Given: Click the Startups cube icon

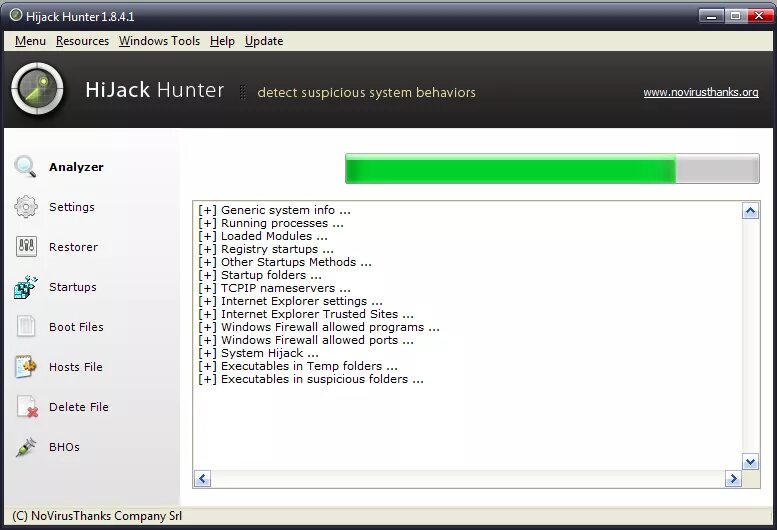Looking at the screenshot, I should (x=26, y=287).
